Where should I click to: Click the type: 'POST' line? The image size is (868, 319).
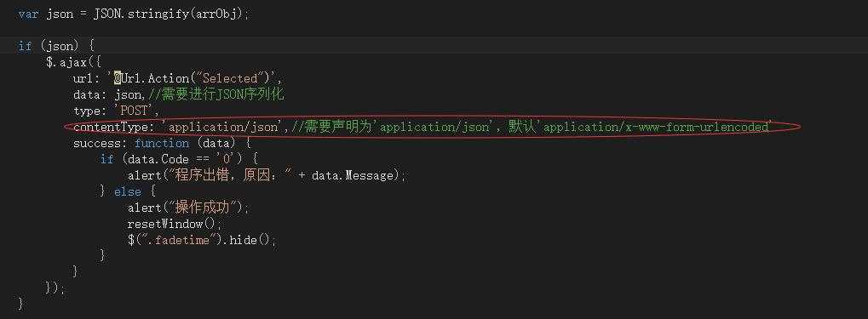click(116, 111)
